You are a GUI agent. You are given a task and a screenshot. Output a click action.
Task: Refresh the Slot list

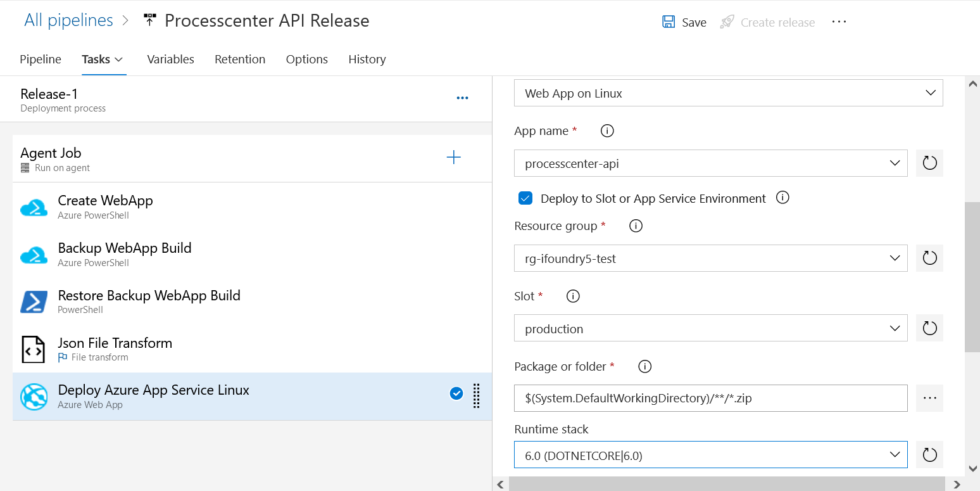929,328
